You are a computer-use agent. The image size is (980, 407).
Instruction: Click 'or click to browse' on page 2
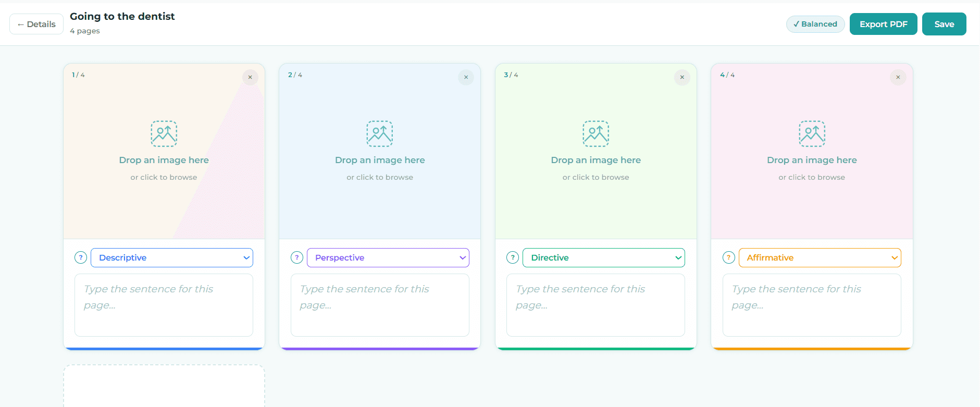380,177
